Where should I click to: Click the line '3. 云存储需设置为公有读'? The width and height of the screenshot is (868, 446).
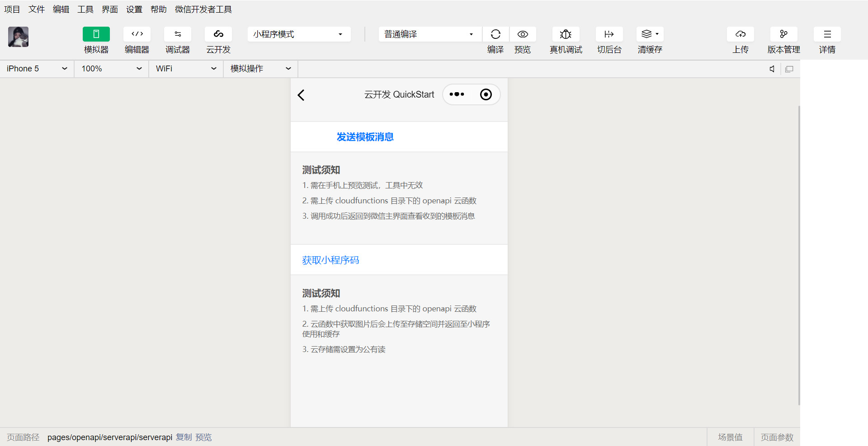click(x=344, y=349)
